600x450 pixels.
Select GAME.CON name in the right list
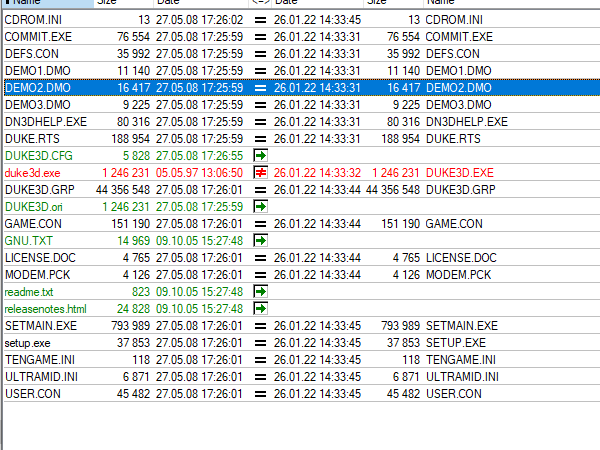(454, 224)
